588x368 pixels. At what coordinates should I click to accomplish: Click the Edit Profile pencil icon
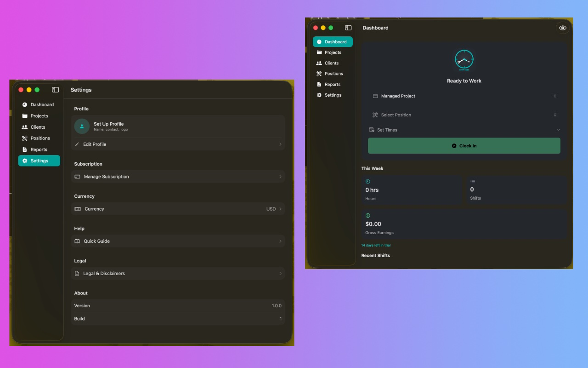[77, 144]
